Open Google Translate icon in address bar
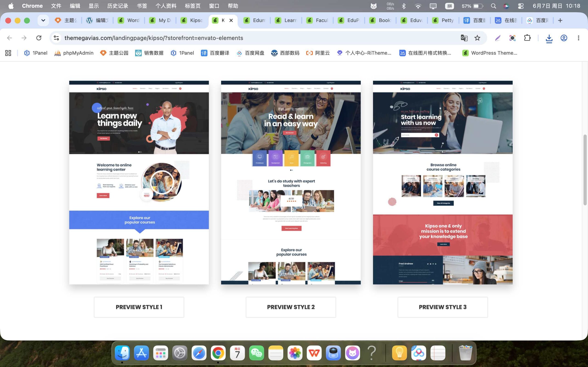This screenshot has width=588, height=367. click(464, 38)
